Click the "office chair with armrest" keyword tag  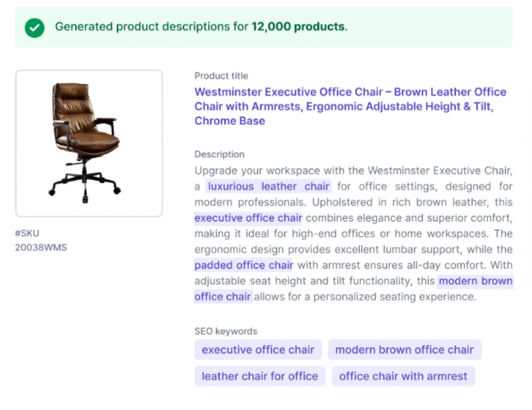(x=403, y=376)
